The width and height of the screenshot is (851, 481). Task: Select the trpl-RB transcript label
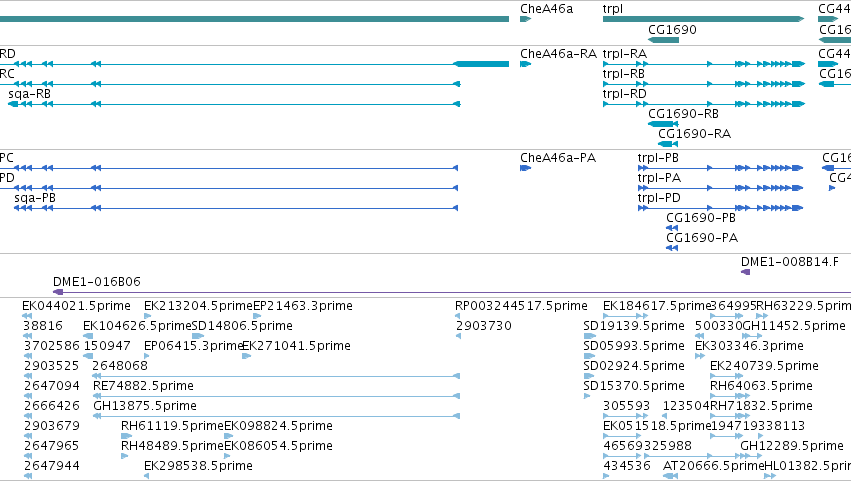tap(624, 74)
